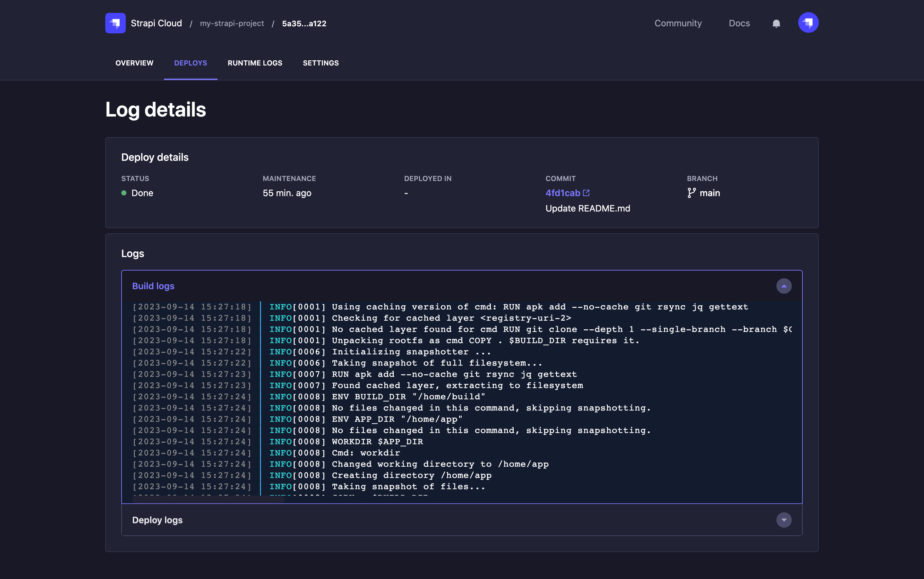Click the Strapi Cloud logo icon
Image resolution: width=924 pixels, height=579 pixels.
[x=115, y=23]
